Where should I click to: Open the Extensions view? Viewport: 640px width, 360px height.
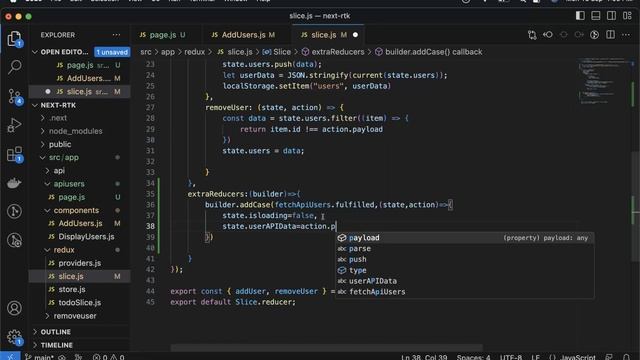click(14, 154)
